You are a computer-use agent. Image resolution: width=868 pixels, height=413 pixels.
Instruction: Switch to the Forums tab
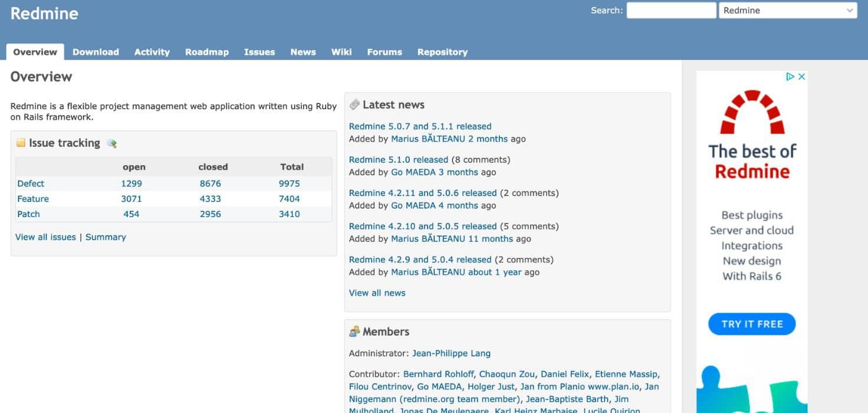pyautogui.click(x=384, y=52)
